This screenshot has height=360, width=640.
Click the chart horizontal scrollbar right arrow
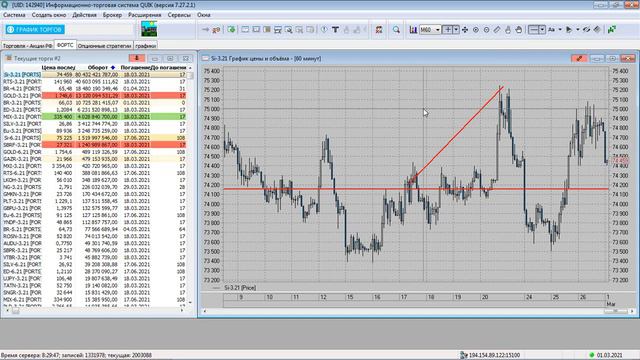632,311
